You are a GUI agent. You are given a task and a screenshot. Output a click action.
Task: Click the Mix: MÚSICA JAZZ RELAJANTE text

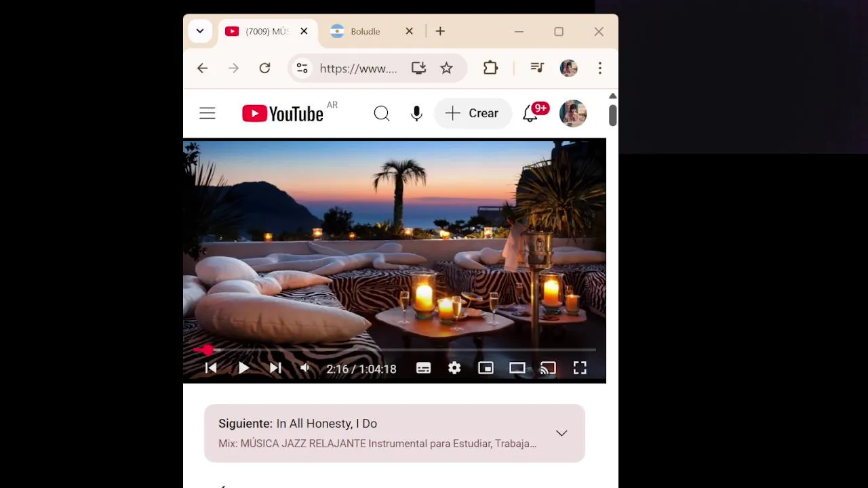coord(377,443)
